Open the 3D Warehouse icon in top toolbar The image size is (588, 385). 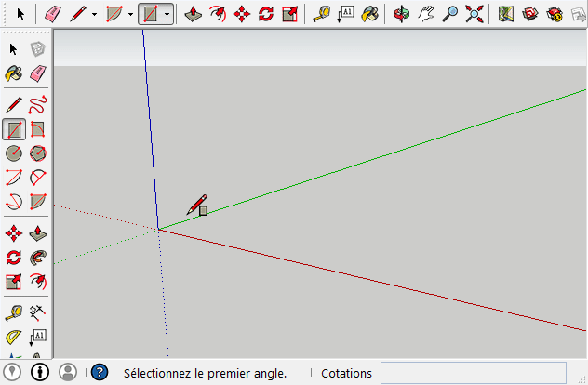pyautogui.click(x=530, y=14)
